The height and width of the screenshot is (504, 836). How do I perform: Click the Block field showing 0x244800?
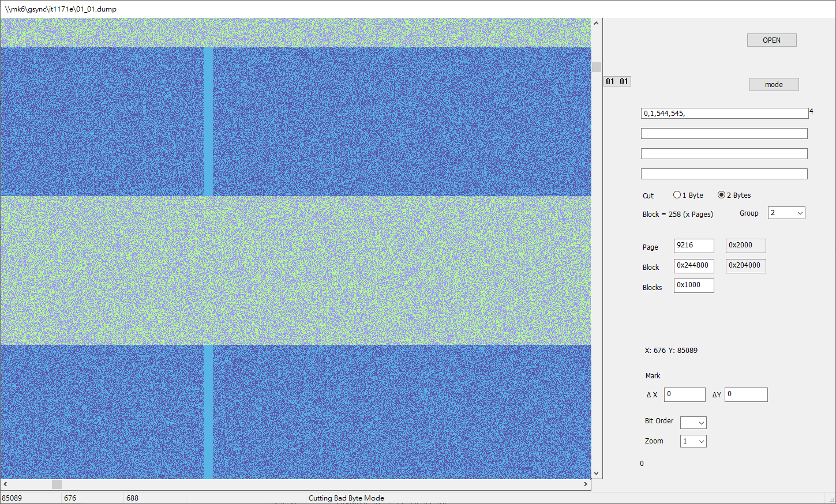tap(694, 266)
